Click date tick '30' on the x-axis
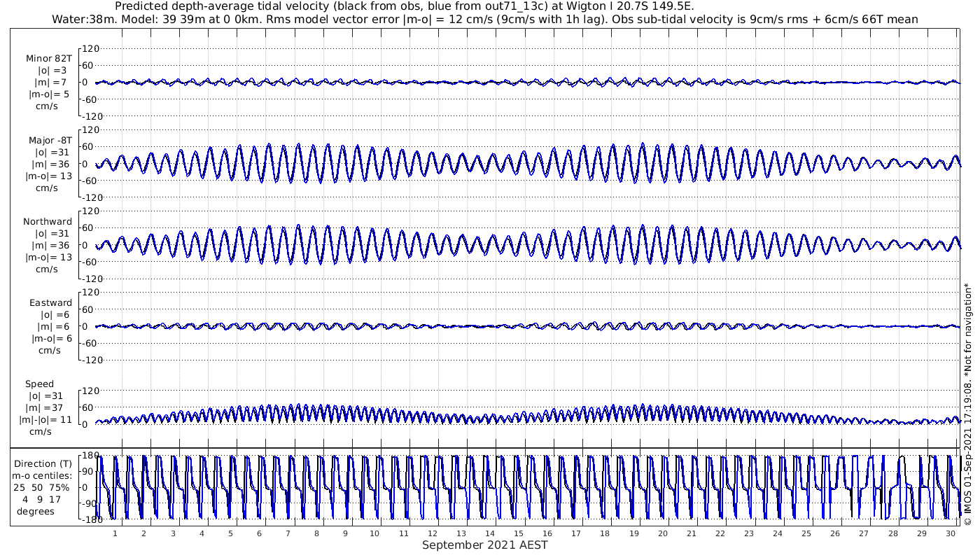The image size is (980, 560). click(x=951, y=533)
